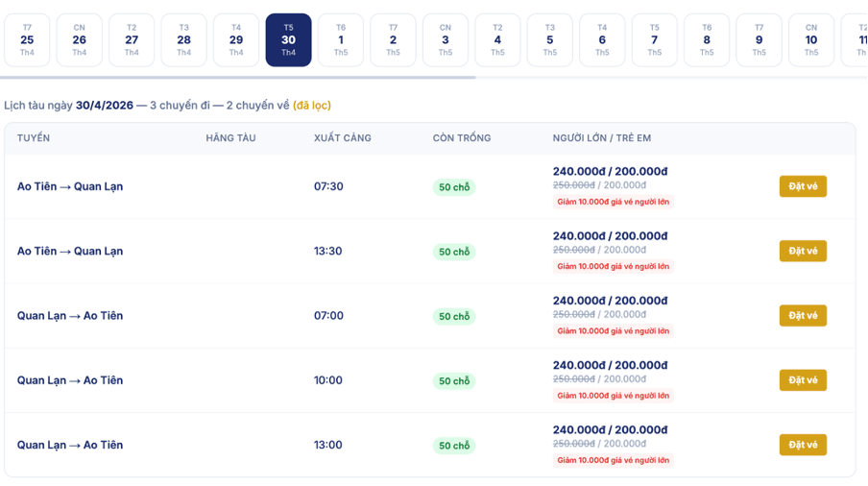Choose the T5 7 Th5 date

[654, 39]
